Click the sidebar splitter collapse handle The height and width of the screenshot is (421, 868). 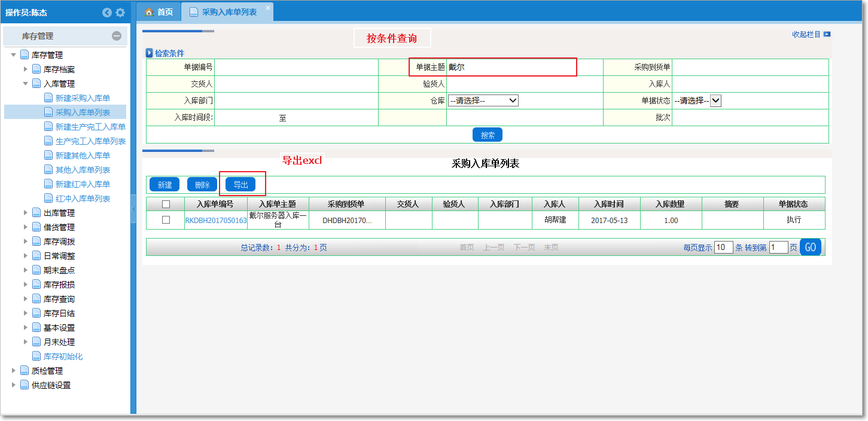133,213
